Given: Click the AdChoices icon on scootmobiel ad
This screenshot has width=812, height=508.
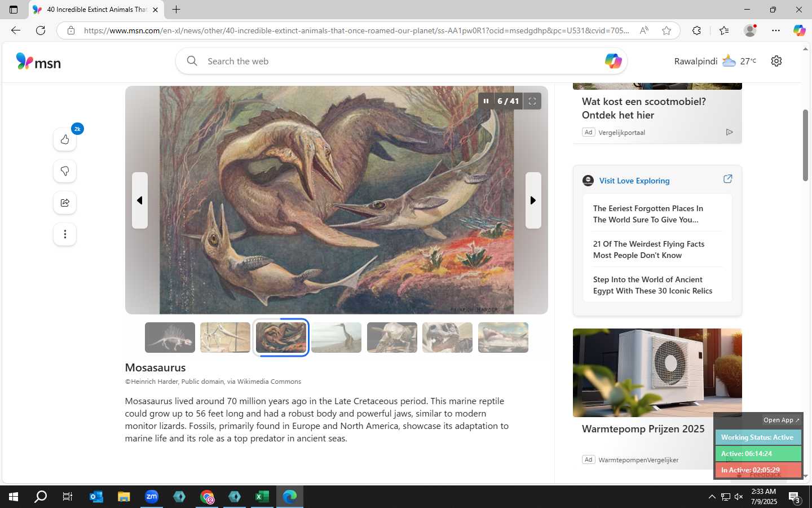Looking at the screenshot, I should click(x=729, y=132).
